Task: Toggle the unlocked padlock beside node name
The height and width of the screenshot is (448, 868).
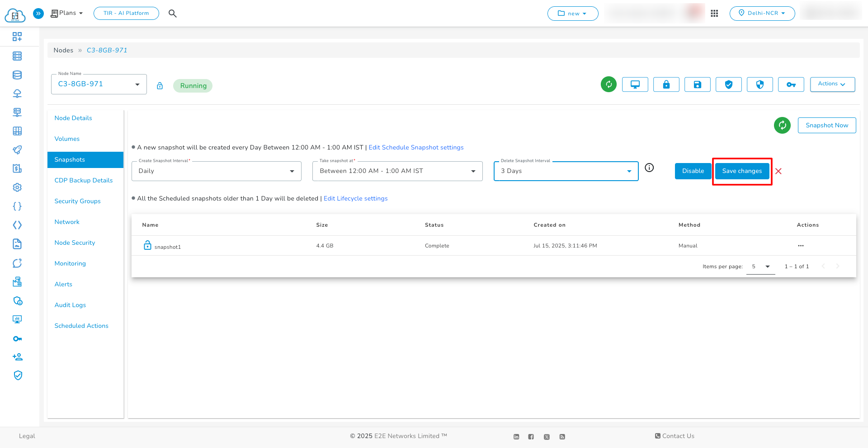Action: pyautogui.click(x=160, y=85)
